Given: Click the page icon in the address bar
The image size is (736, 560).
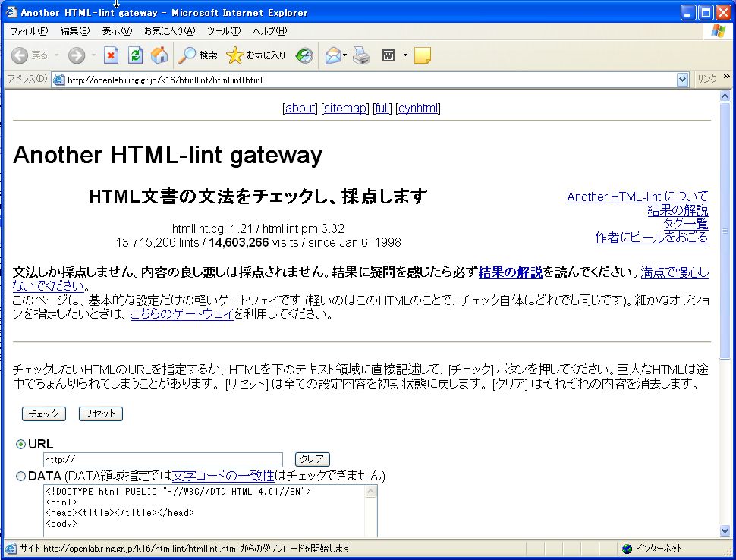Looking at the screenshot, I should click(x=58, y=80).
